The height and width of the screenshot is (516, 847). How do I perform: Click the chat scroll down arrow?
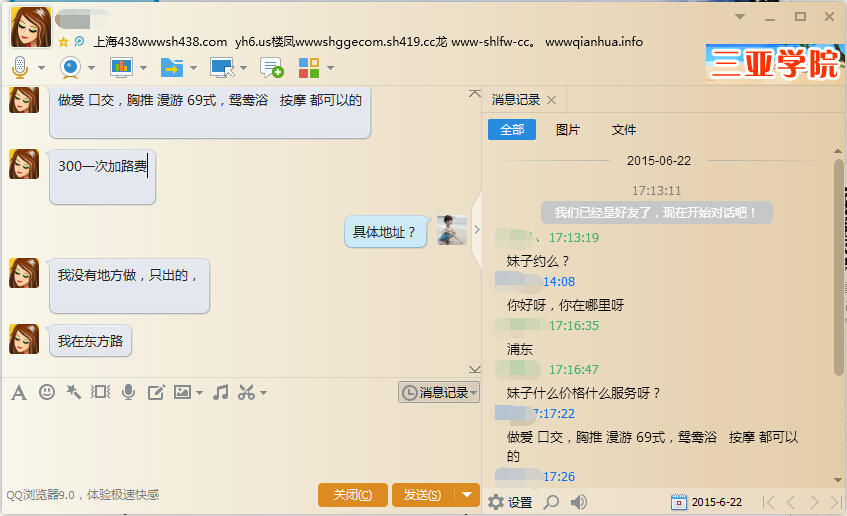click(x=475, y=370)
